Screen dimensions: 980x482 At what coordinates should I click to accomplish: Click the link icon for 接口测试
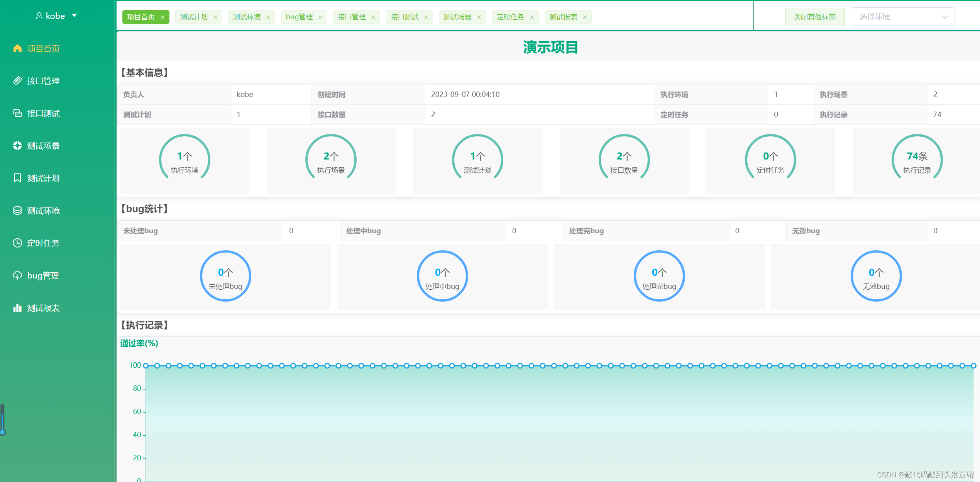(x=17, y=113)
